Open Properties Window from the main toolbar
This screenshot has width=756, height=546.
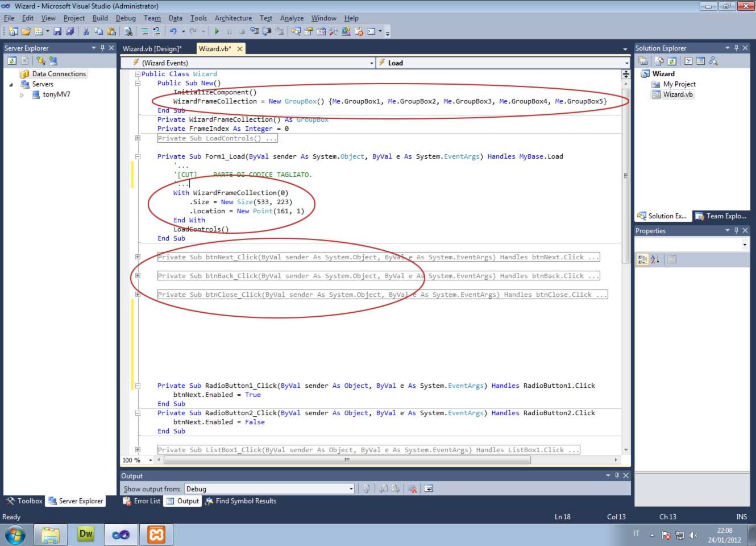pyautogui.click(x=308, y=31)
